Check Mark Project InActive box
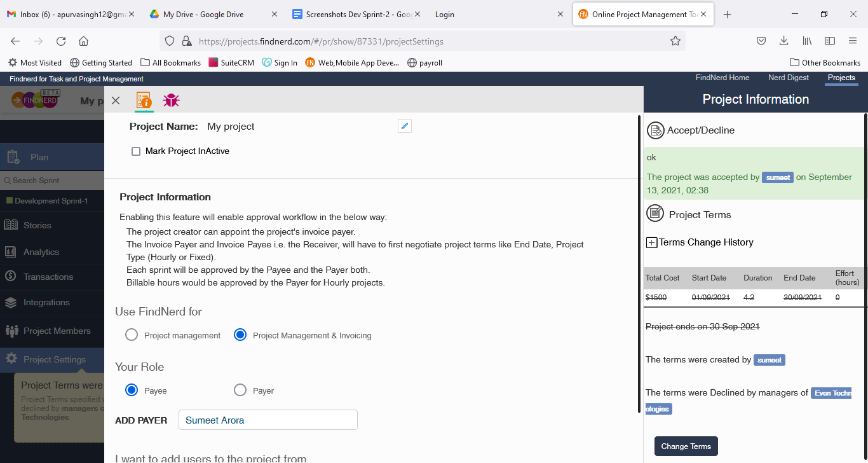This screenshot has height=463, width=868. click(135, 151)
